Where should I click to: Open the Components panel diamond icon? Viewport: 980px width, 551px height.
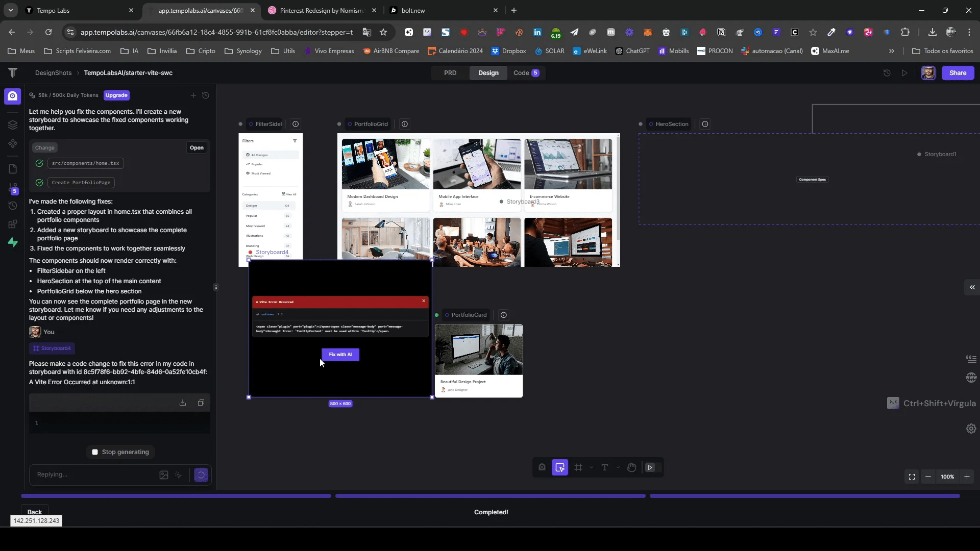click(x=13, y=144)
